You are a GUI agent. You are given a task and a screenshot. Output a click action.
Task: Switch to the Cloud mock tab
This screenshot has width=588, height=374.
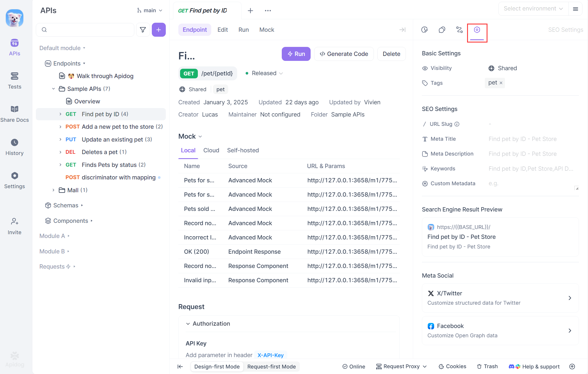pyautogui.click(x=211, y=150)
